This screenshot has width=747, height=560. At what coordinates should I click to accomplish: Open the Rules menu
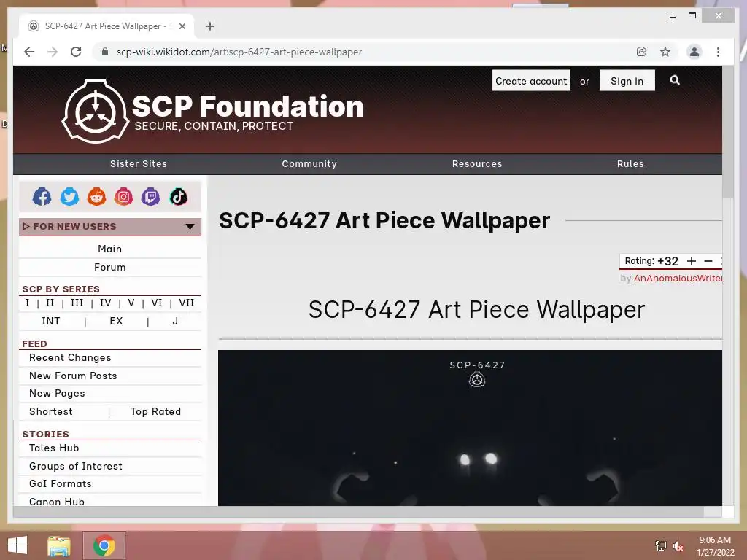pos(630,164)
